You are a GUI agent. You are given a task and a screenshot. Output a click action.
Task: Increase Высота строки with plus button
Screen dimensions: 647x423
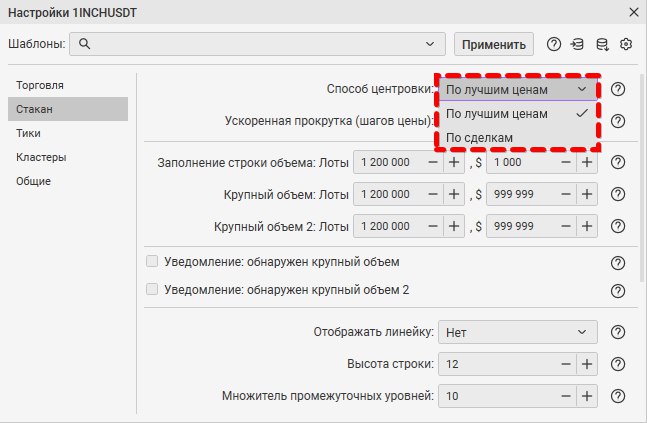click(586, 364)
